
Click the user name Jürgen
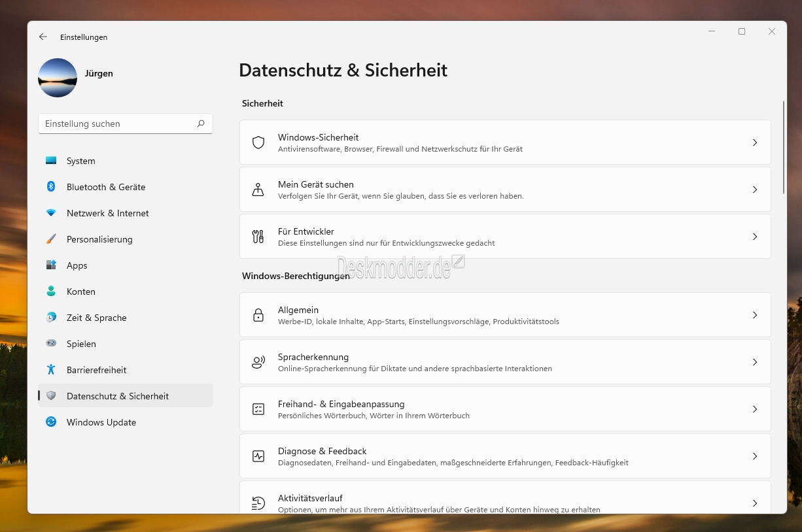click(99, 73)
